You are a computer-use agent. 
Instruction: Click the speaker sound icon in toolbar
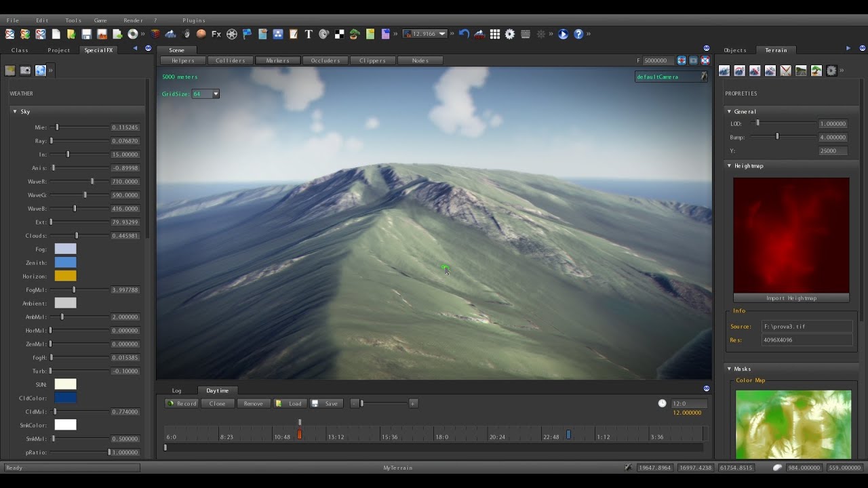point(323,34)
